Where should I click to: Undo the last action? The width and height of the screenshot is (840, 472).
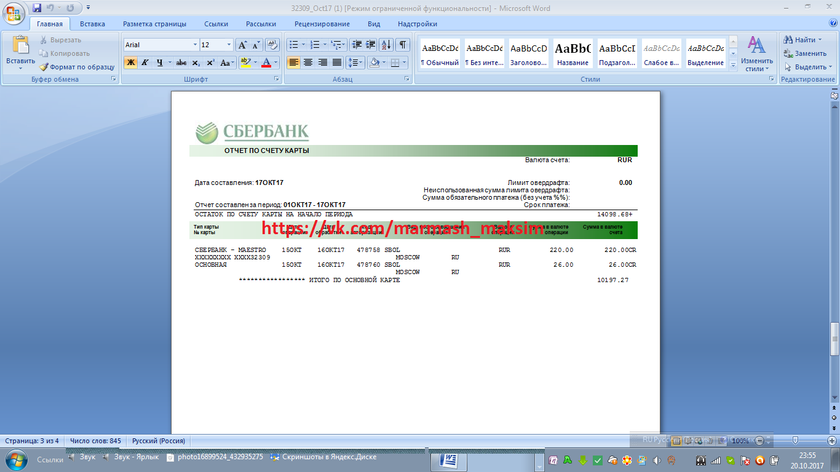[x=50, y=8]
